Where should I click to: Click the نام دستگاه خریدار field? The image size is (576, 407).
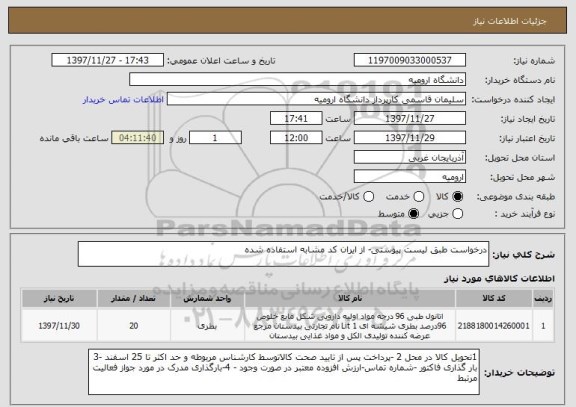click(298, 80)
